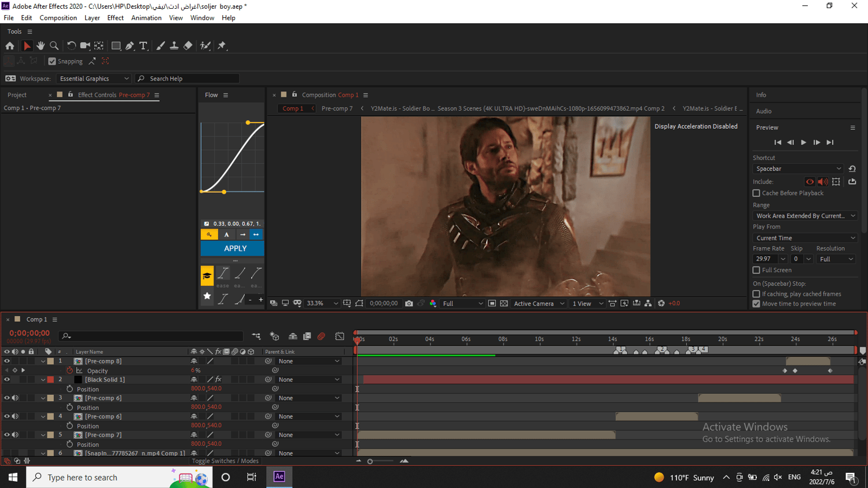
Task: Jump to the first frame in Preview
Action: (x=778, y=142)
